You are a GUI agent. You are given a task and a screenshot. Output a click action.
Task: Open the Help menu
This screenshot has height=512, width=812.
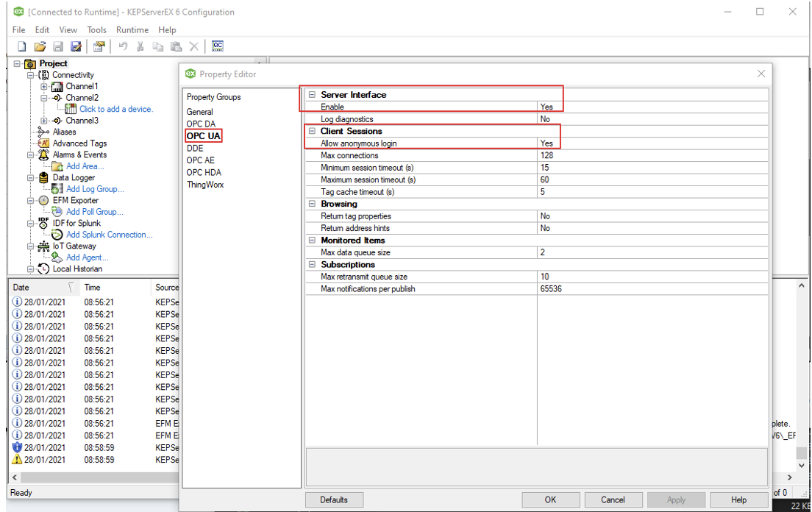tap(167, 30)
